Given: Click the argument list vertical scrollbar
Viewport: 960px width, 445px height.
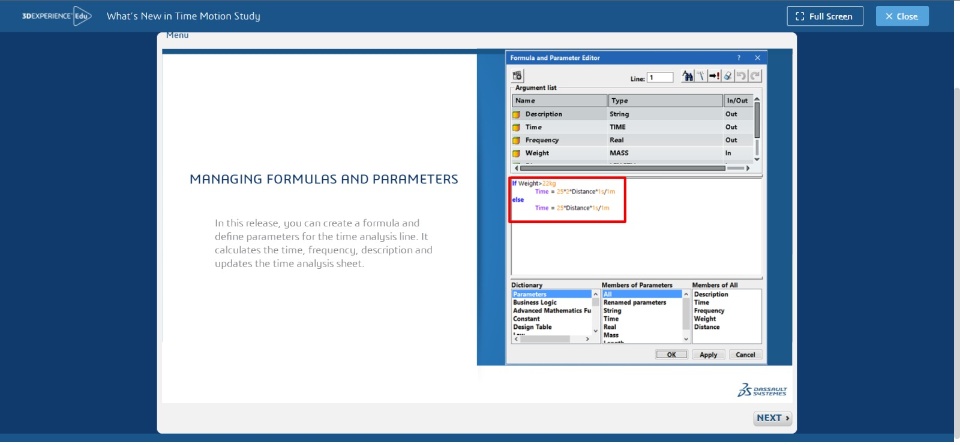Looking at the screenshot, I should [757, 120].
